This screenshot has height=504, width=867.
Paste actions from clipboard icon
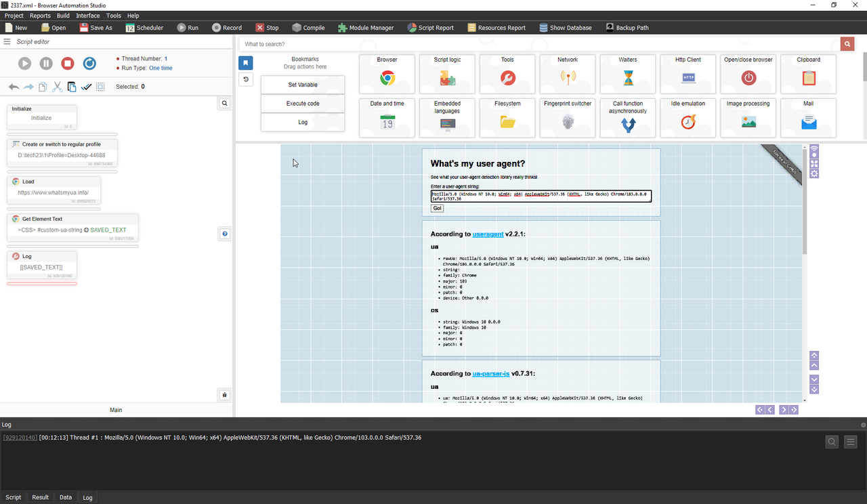click(x=72, y=87)
